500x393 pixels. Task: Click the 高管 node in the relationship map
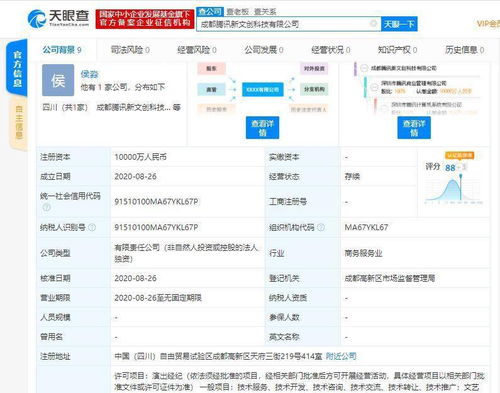pos(211,89)
